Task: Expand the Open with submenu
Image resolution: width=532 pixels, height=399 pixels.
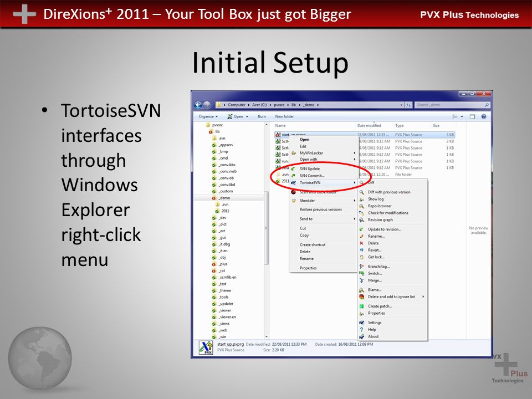Action: click(354, 159)
